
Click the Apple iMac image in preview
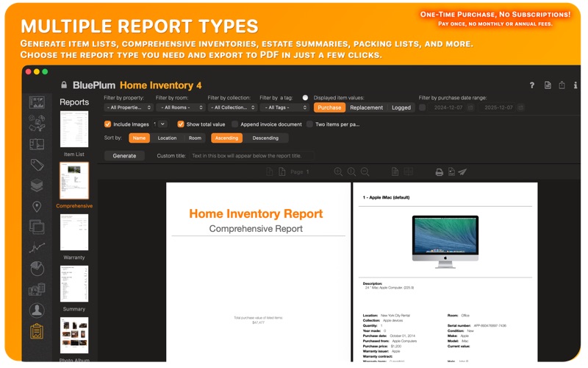pos(445,242)
